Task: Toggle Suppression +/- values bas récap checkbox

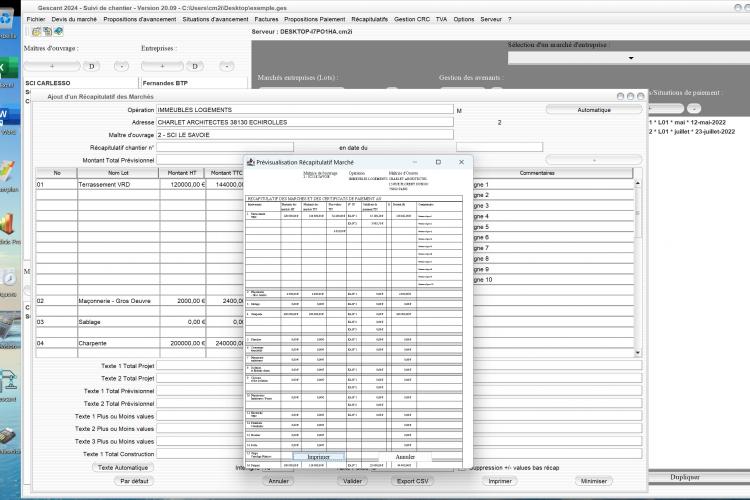Action: click(462, 467)
